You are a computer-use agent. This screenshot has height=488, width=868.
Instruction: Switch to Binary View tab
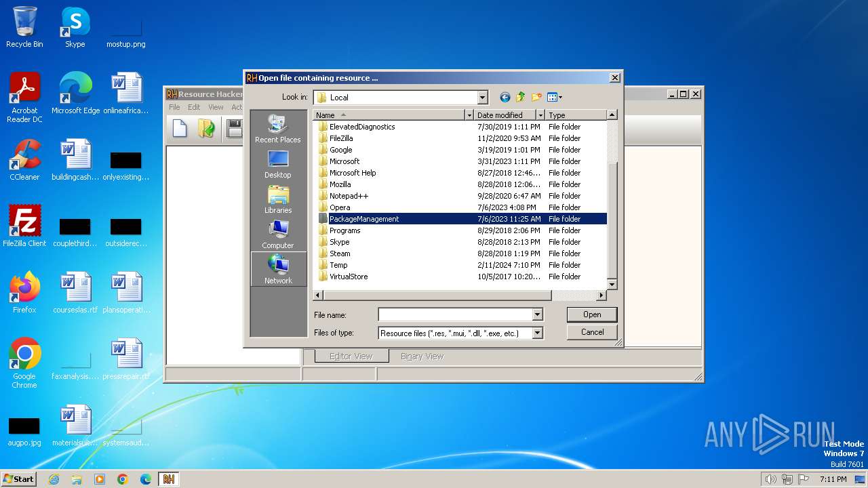[422, 357]
